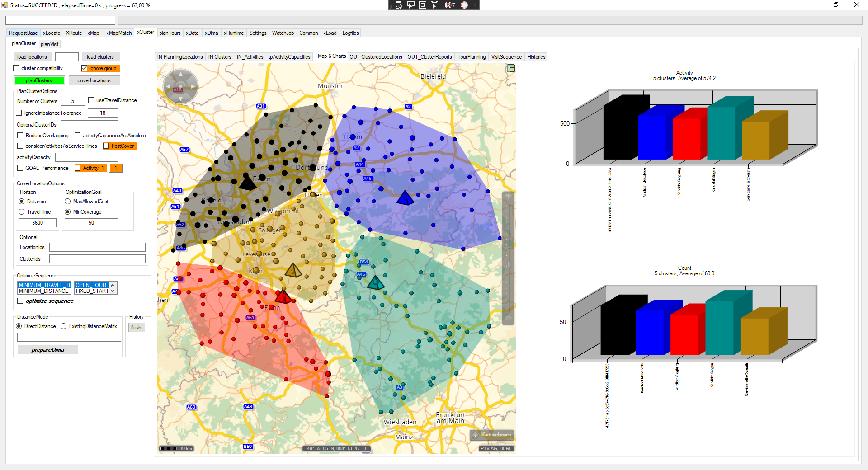The height and width of the screenshot is (470, 868).
Task: Switch to the planTours tab
Action: tap(170, 33)
